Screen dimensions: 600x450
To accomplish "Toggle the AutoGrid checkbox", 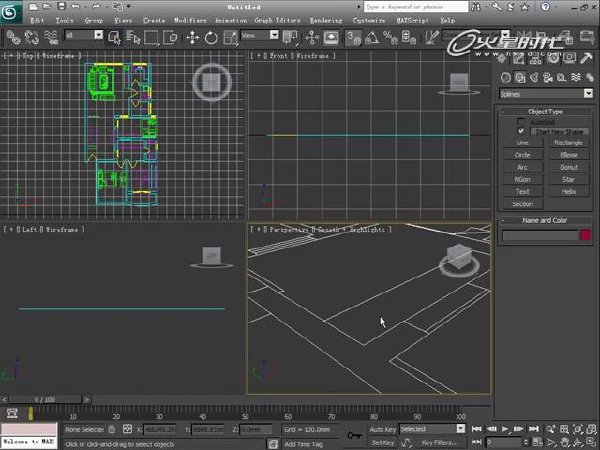I will point(521,122).
